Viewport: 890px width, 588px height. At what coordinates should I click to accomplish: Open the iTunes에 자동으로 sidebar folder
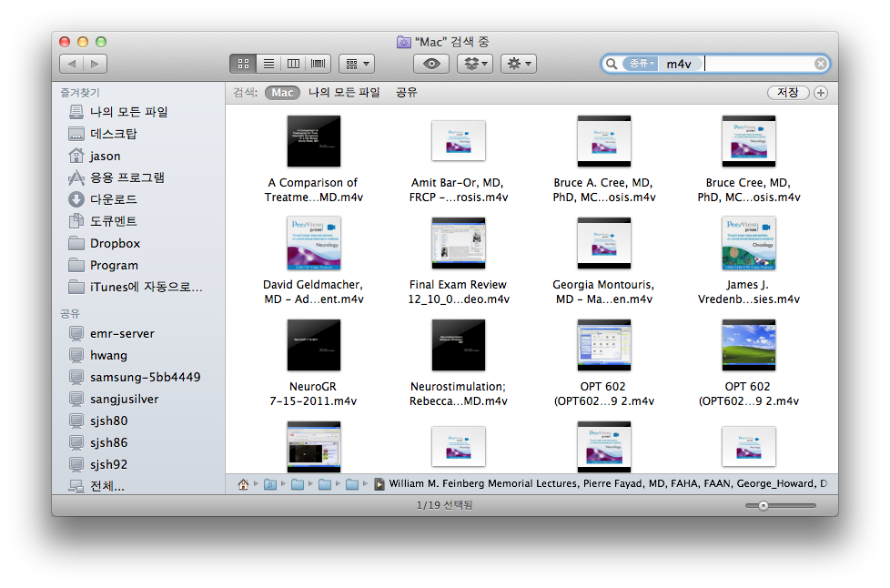click(146, 288)
